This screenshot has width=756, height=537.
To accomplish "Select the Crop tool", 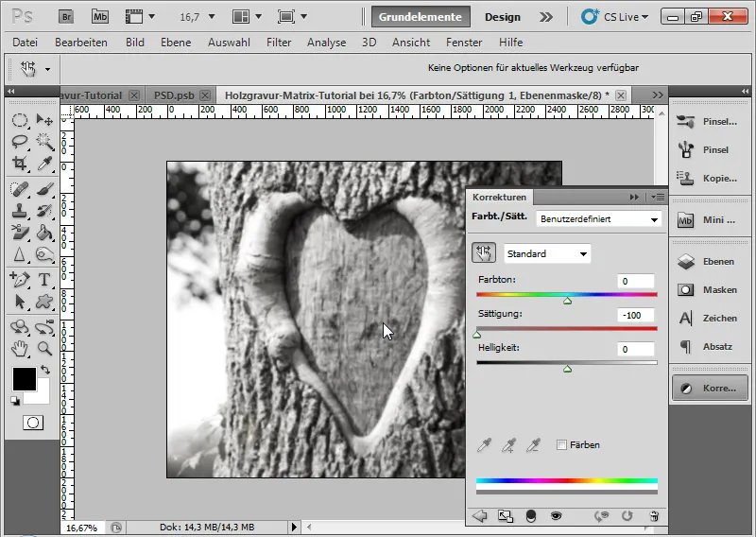I will click(x=19, y=164).
